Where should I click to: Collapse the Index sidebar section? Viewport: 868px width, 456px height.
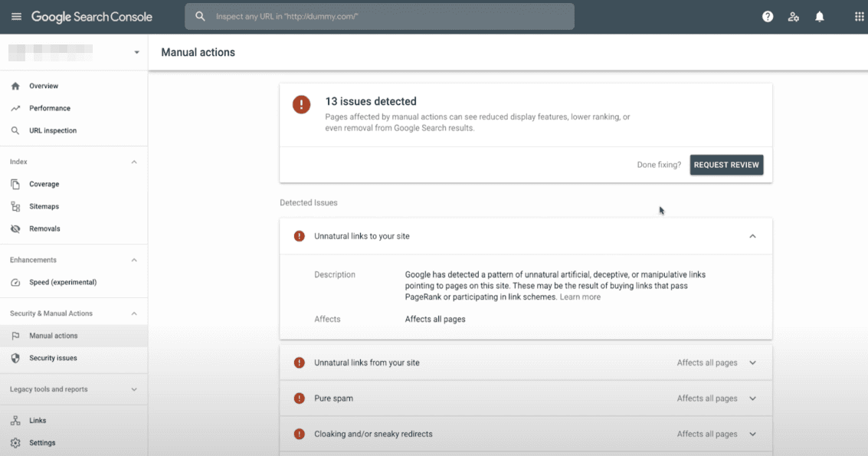point(134,162)
